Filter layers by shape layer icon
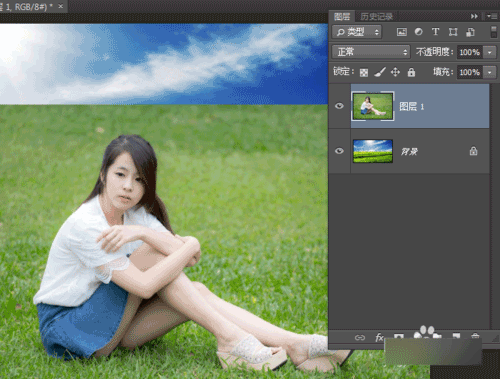The height and width of the screenshot is (379, 500). coord(453,32)
